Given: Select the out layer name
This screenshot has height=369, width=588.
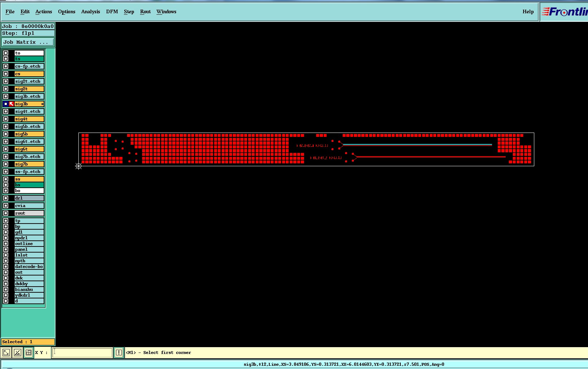Looking at the screenshot, I should tap(29, 272).
